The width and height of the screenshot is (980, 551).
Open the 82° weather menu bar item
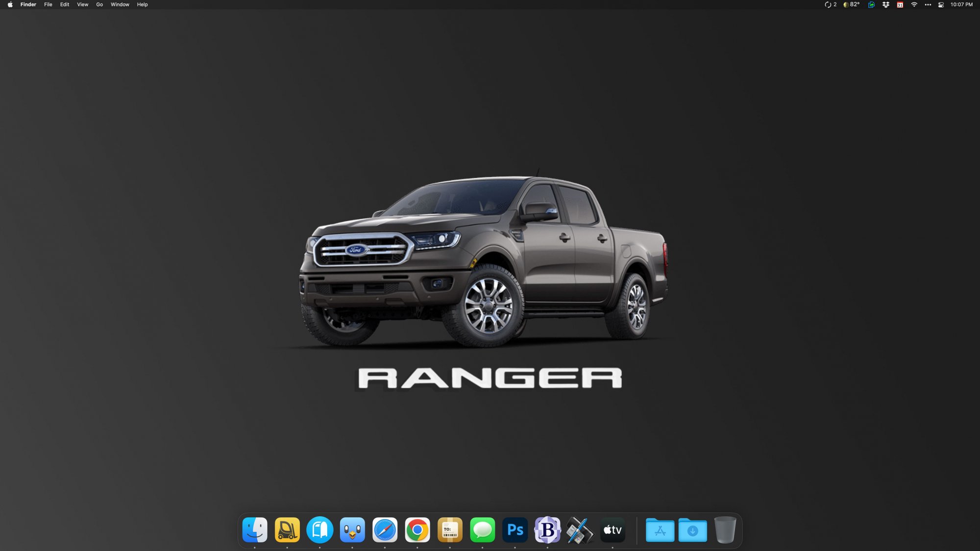tap(852, 4)
